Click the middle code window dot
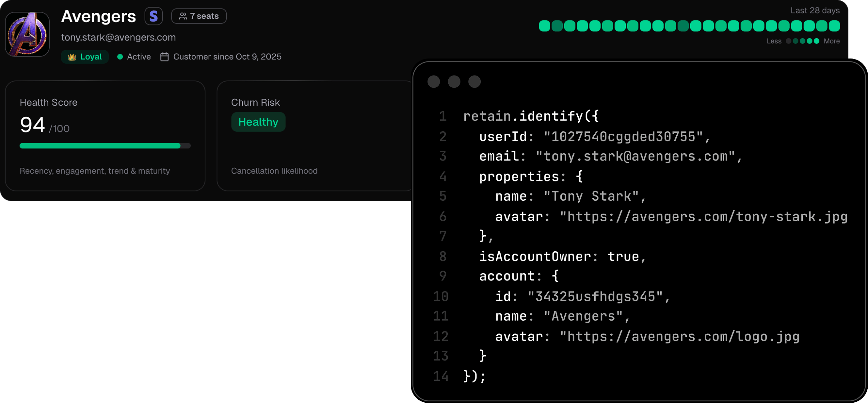The height and width of the screenshot is (403, 868). tap(454, 82)
